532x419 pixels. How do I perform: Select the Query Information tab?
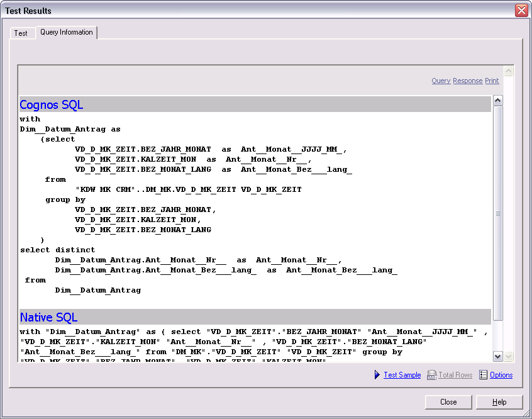(x=66, y=32)
